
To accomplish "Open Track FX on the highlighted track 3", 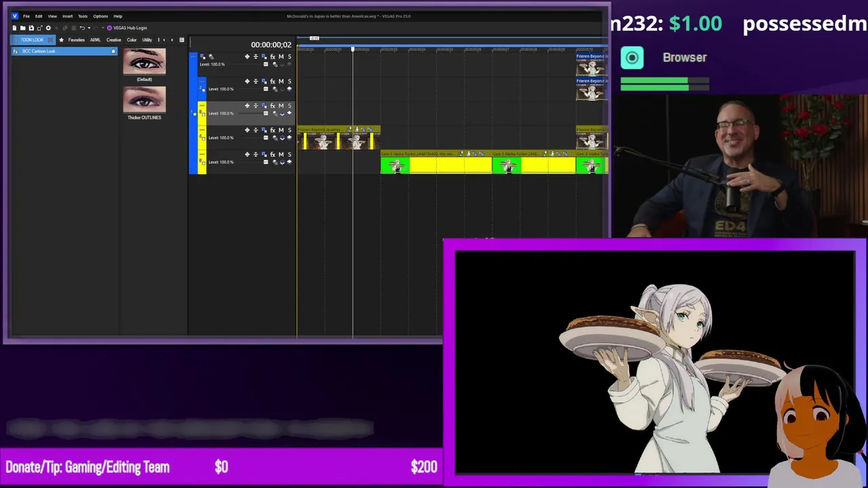I will [273, 106].
